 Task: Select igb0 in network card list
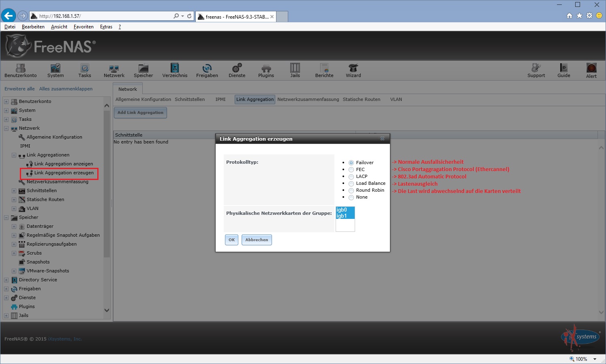point(345,210)
